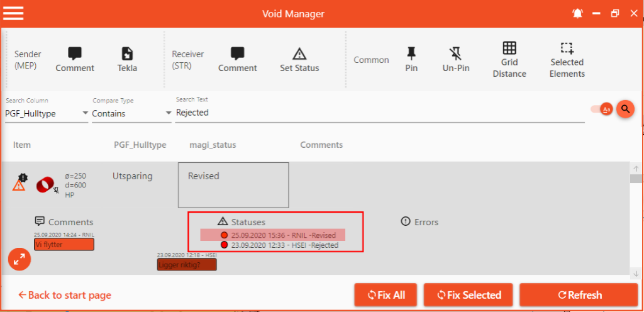
Task: Choose Selected Elements tool
Action: [567, 60]
